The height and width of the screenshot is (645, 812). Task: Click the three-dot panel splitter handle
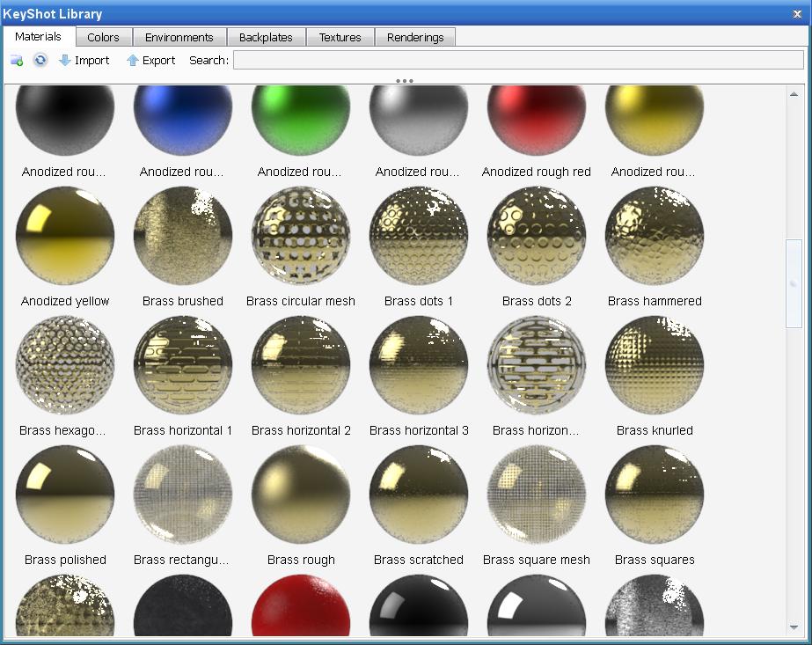pos(405,81)
